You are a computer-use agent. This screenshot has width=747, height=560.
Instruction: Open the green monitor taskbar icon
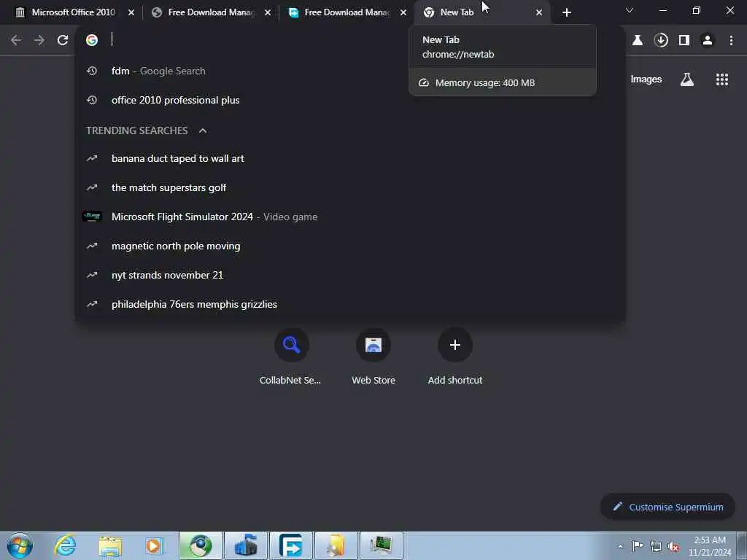coord(381,545)
